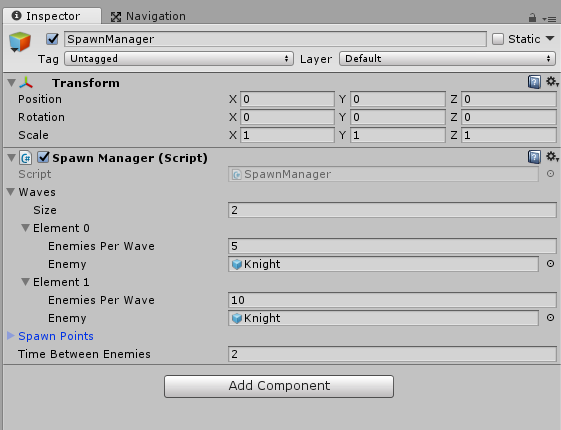Open object picker for Element 1 Enemy
Viewport: 561px width, 430px height.
[551, 318]
